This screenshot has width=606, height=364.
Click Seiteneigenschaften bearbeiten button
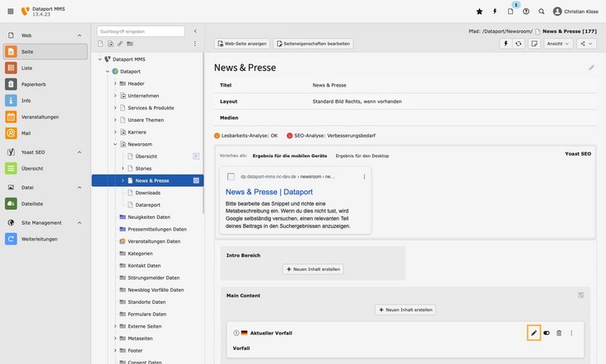(313, 44)
